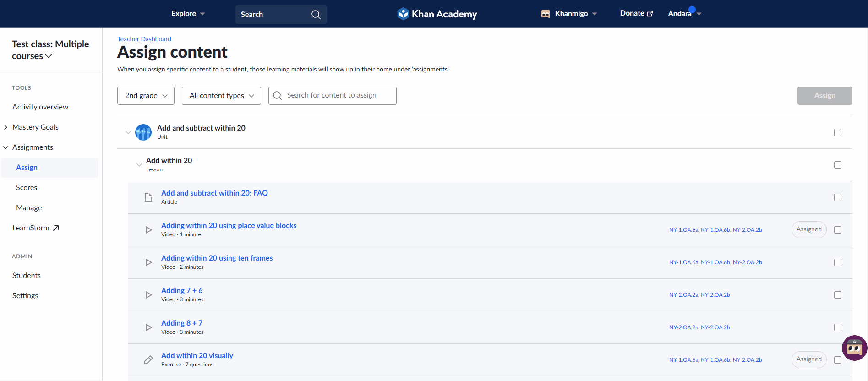
Task: Click the pencil exercise icon for Add within 20 visually
Action: (148, 360)
